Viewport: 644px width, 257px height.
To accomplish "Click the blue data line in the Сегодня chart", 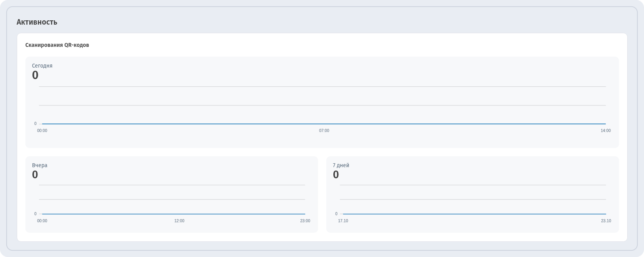I will click(x=324, y=124).
